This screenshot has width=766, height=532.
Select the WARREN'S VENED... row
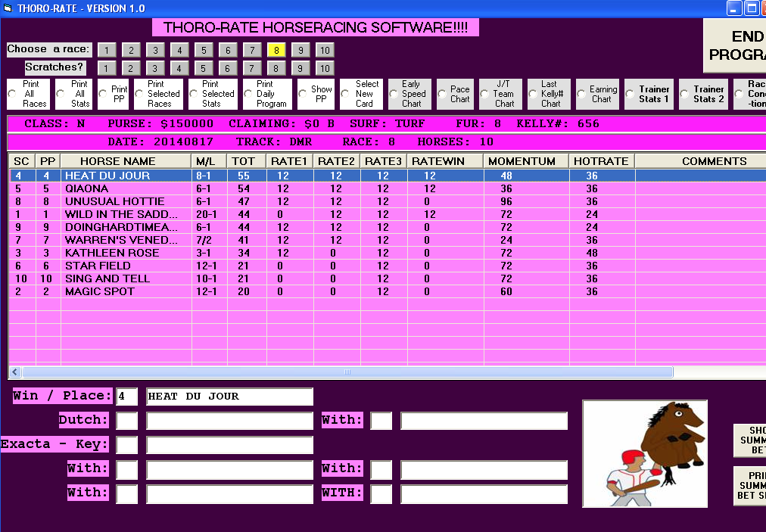coord(388,240)
